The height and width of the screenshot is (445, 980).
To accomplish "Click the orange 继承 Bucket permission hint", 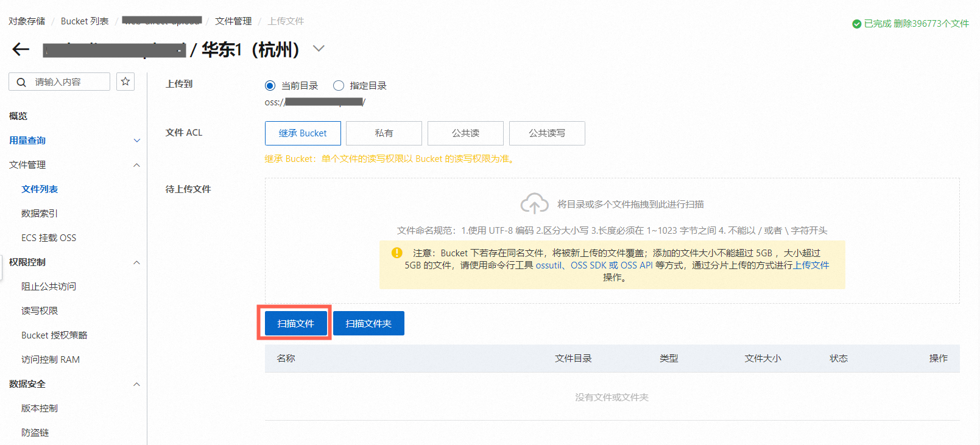I will (390, 159).
